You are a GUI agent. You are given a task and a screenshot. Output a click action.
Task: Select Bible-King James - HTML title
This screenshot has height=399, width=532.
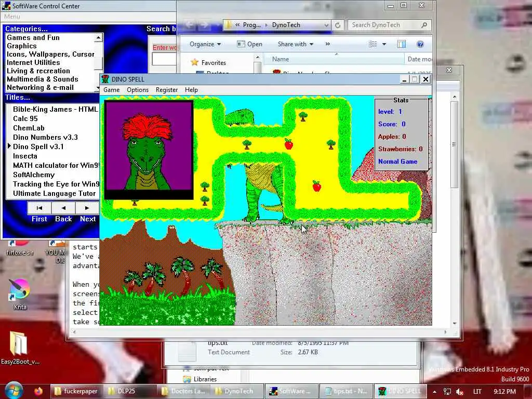coord(55,109)
